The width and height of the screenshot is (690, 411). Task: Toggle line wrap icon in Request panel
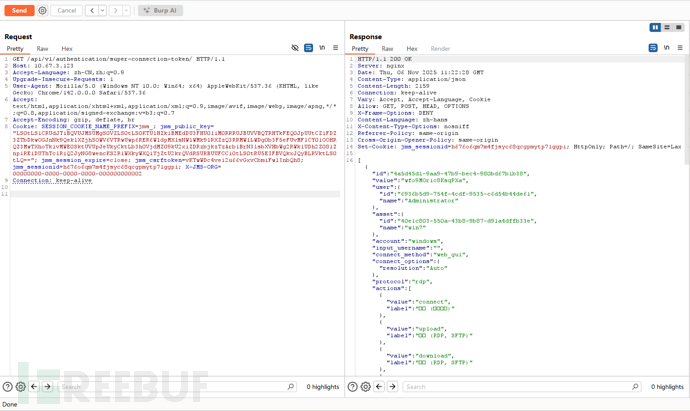(308, 48)
